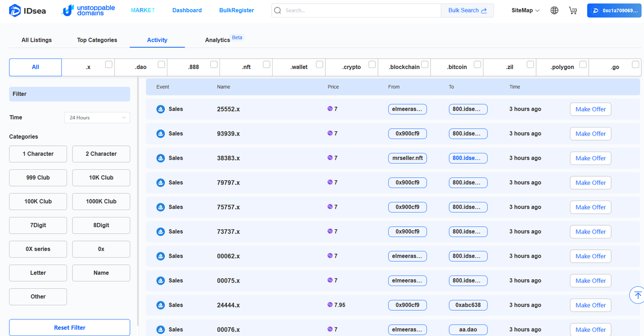Click Sales icon in 00062.x row
The image size is (644, 336).
tap(160, 256)
